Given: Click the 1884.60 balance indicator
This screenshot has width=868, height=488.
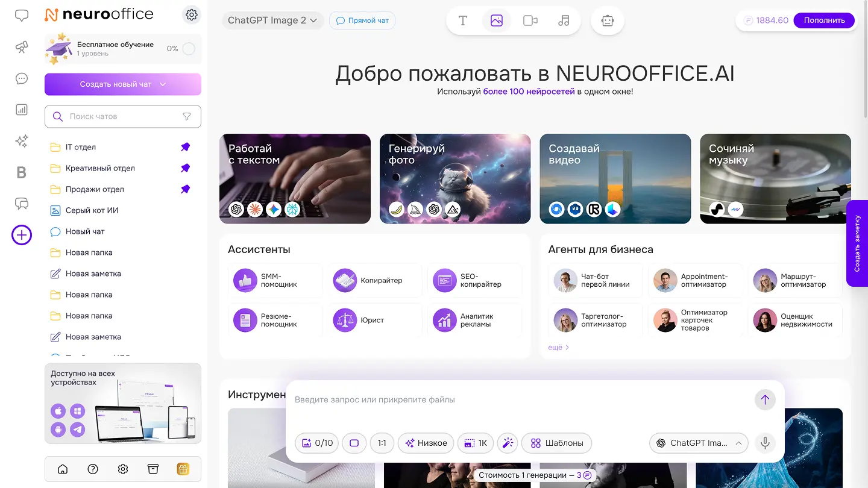Looking at the screenshot, I should [766, 20].
